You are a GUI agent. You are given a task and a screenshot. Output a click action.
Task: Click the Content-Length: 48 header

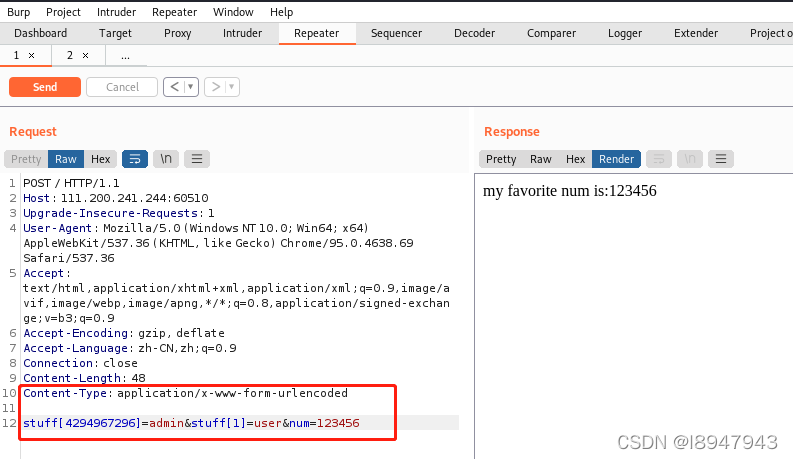point(84,378)
